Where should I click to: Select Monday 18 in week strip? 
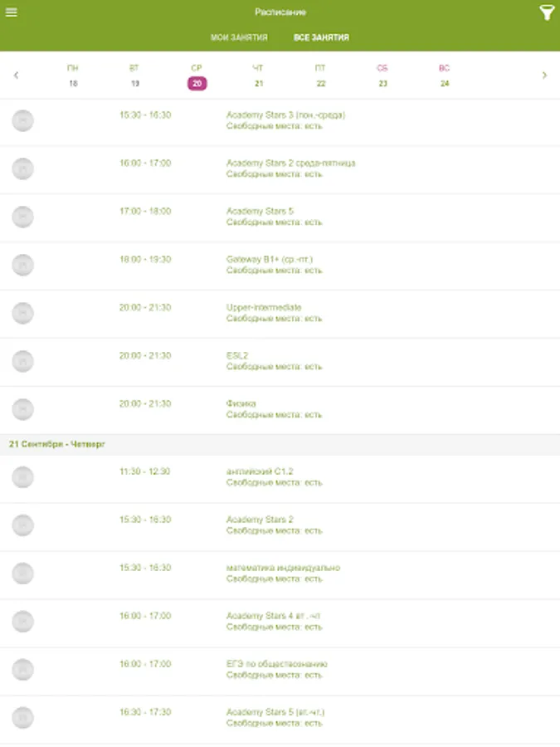73,76
